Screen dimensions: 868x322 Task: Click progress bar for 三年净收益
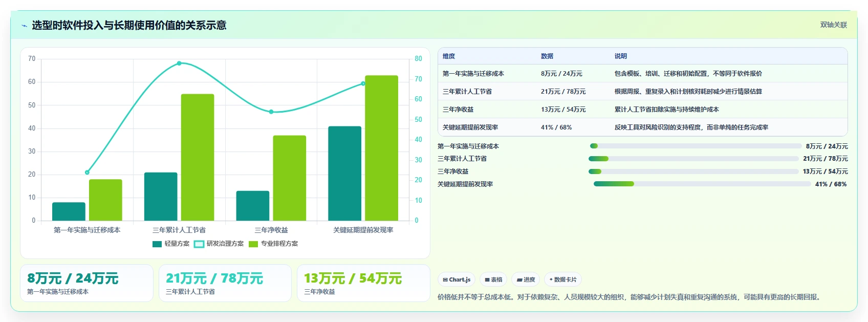coord(693,171)
